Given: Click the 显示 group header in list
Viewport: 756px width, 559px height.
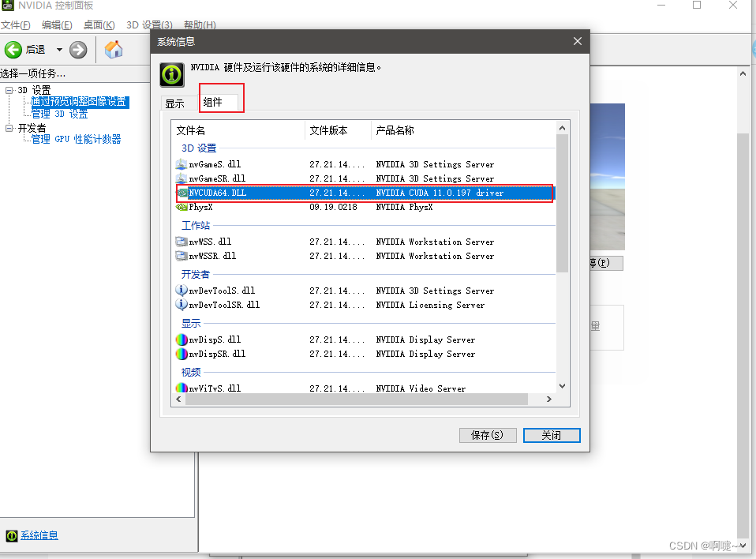Looking at the screenshot, I should point(191,324).
